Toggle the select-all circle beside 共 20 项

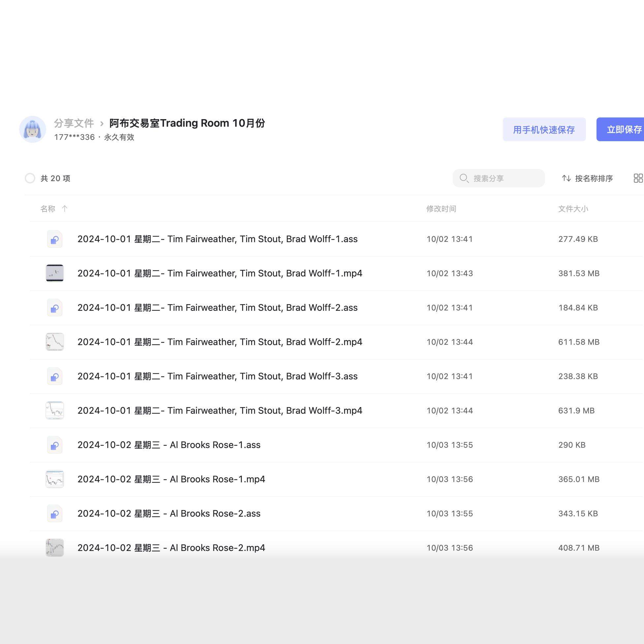tap(30, 178)
